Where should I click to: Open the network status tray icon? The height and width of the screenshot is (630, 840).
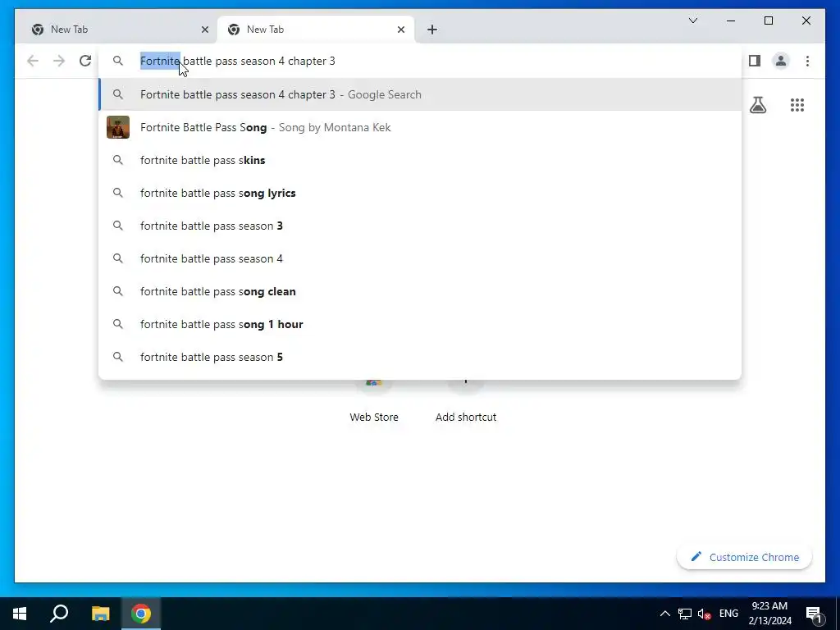685,614
